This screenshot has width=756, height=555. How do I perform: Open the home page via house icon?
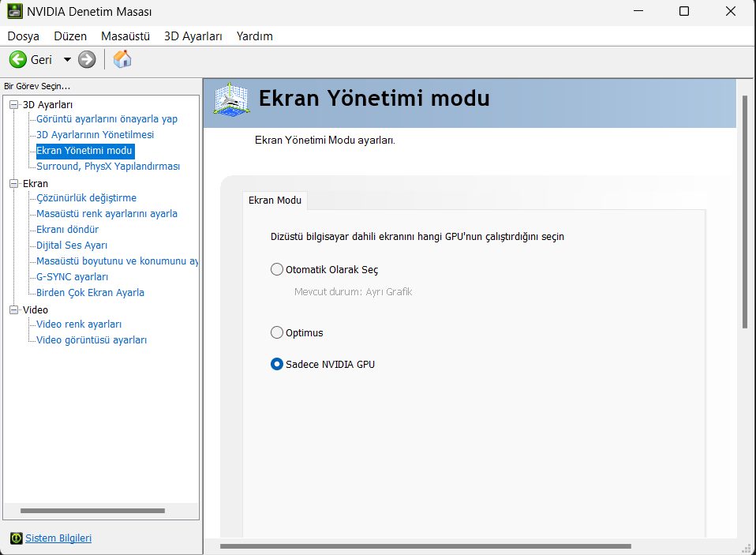click(x=122, y=59)
